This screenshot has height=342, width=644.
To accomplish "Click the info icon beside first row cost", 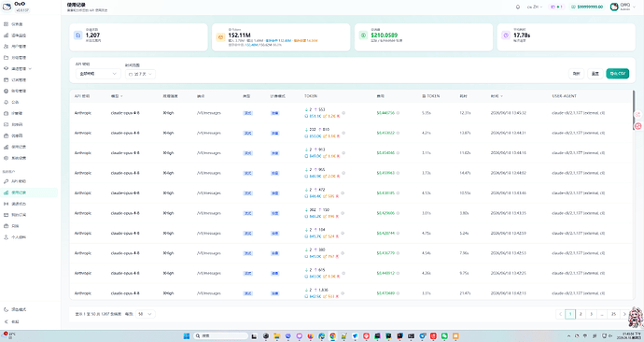I will 398,113.
